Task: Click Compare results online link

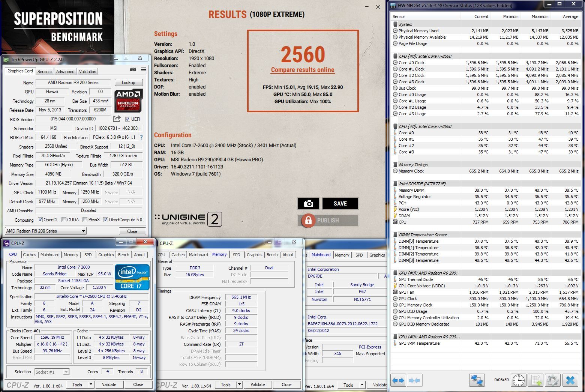Action: tap(303, 70)
